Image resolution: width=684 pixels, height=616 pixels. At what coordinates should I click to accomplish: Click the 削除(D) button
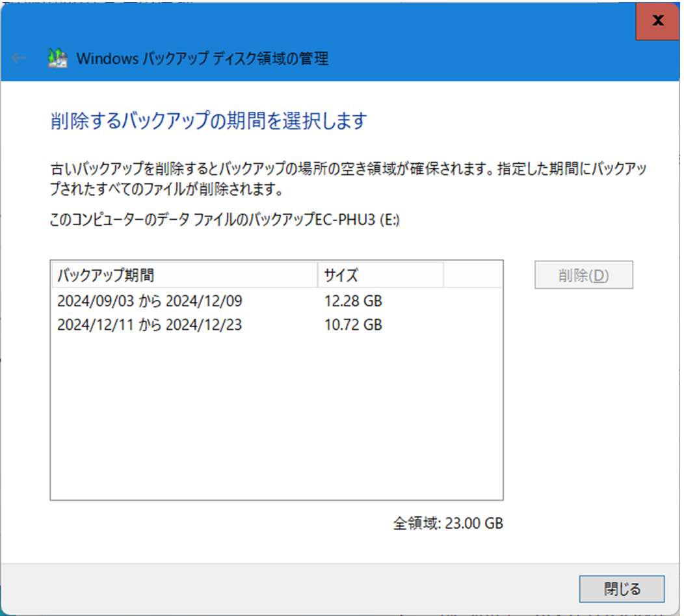[x=584, y=275]
